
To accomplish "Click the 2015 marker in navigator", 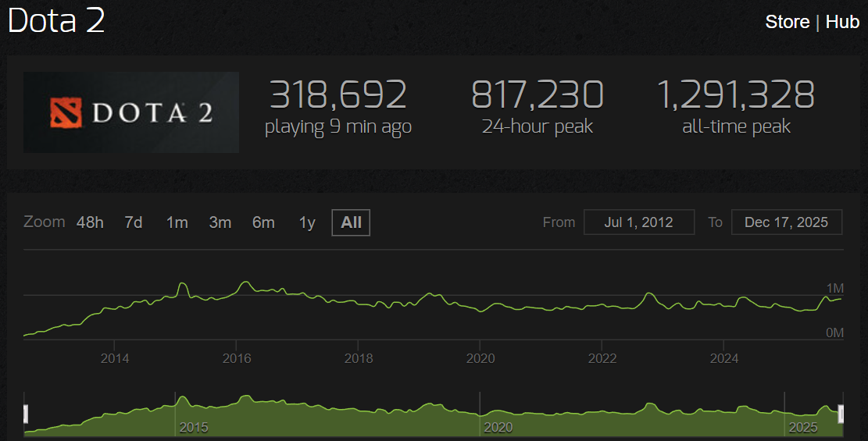I will click(194, 427).
